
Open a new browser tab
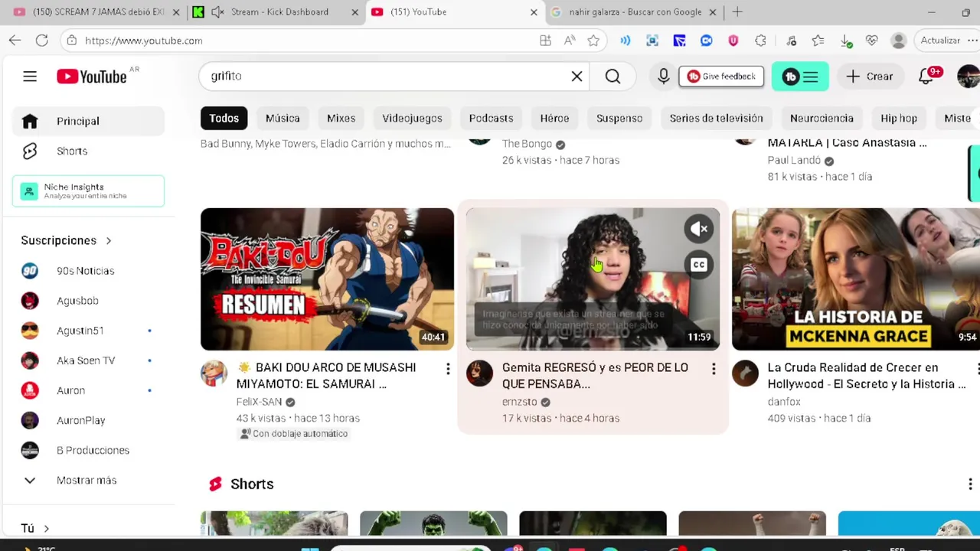(737, 12)
